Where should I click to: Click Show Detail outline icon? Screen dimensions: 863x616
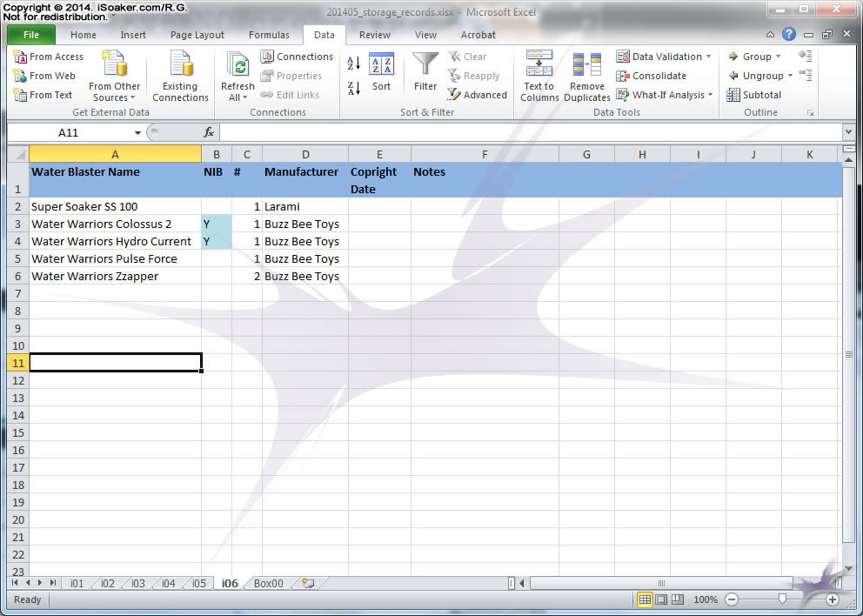coord(806,57)
